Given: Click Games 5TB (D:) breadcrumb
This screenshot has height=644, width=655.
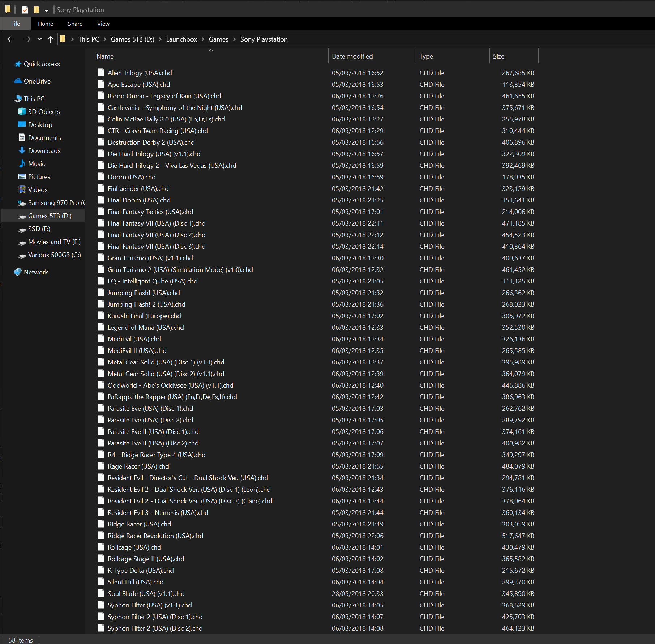Looking at the screenshot, I should 132,39.
